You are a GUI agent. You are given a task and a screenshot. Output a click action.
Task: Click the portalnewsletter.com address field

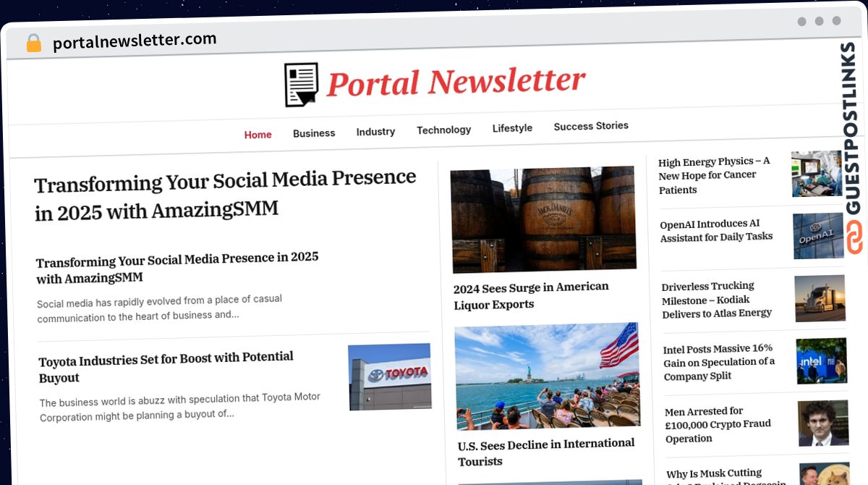pos(135,41)
